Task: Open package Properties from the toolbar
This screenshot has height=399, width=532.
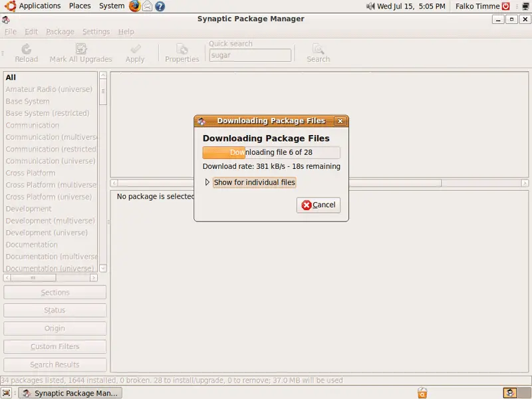Action: tap(182, 49)
